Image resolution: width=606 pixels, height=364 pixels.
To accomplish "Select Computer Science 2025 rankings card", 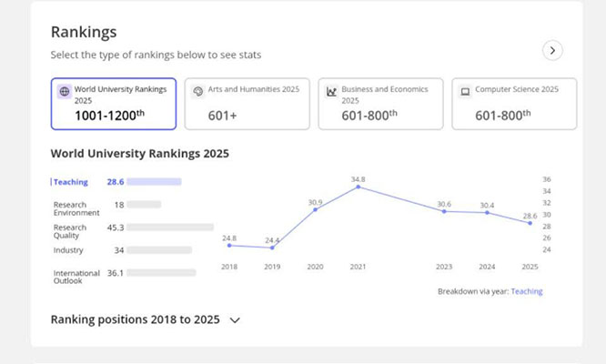I will click(x=514, y=103).
